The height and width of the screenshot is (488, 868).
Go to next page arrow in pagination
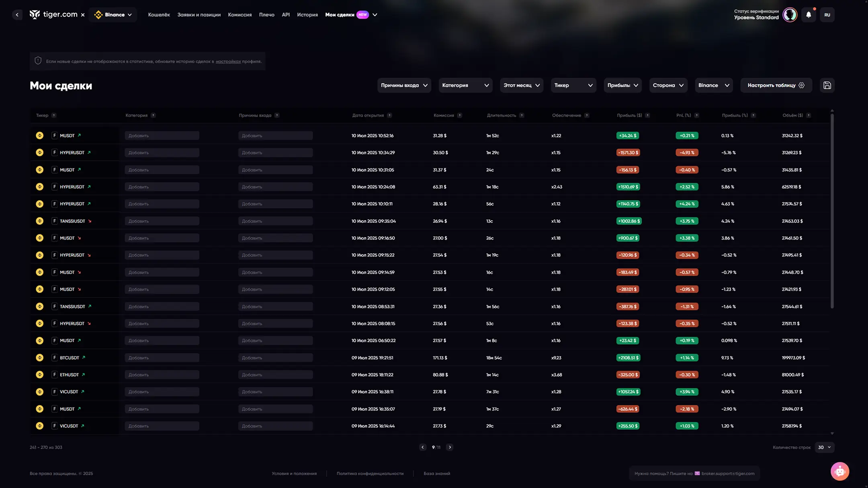pyautogui.click(x=450, y=447)
